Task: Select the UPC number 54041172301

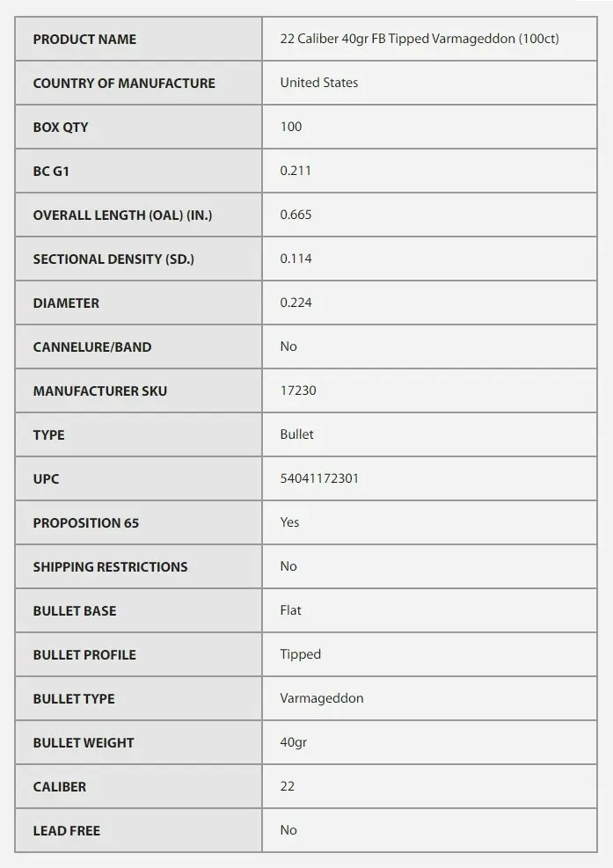Action: coord(319,478)
